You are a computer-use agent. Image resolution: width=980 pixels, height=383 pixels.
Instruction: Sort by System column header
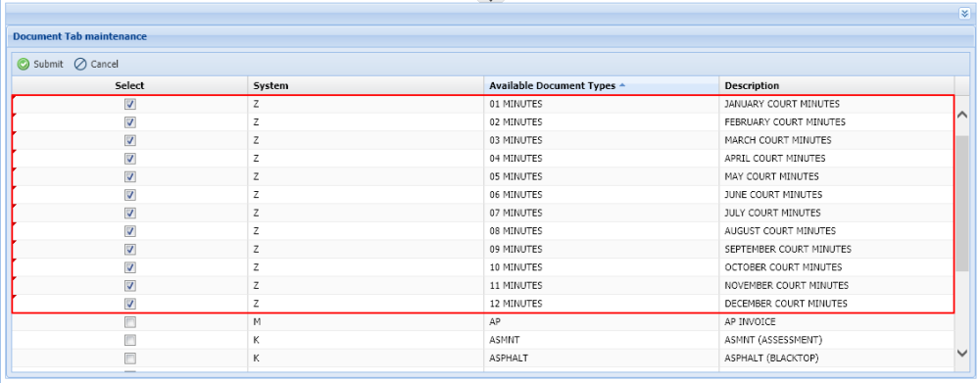click(367, 85)
